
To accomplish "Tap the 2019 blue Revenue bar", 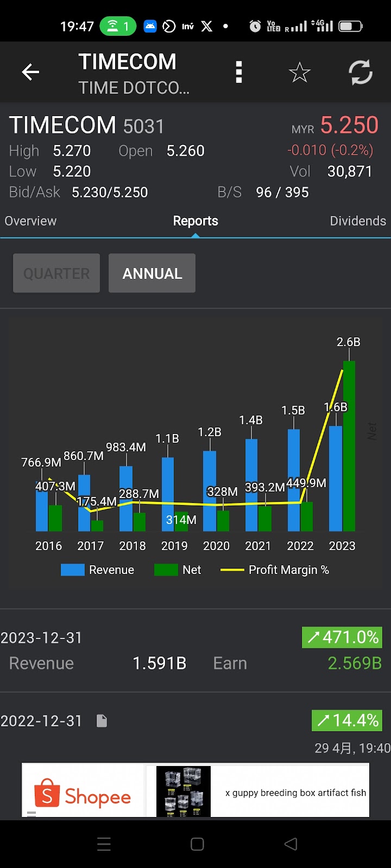I will pyautogui.click(x=168, y=494).
